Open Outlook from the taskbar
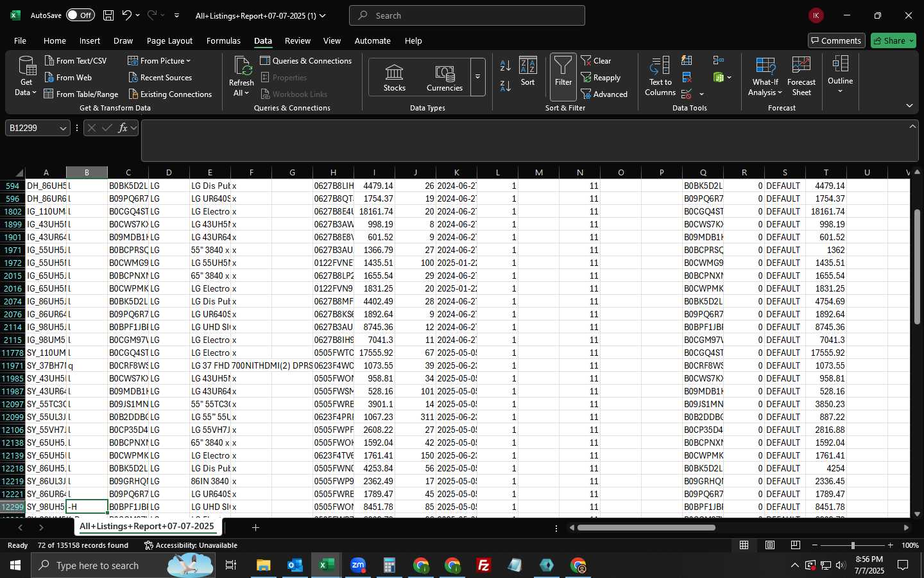This screenshot has width=924, height=578. pos(295,565)
